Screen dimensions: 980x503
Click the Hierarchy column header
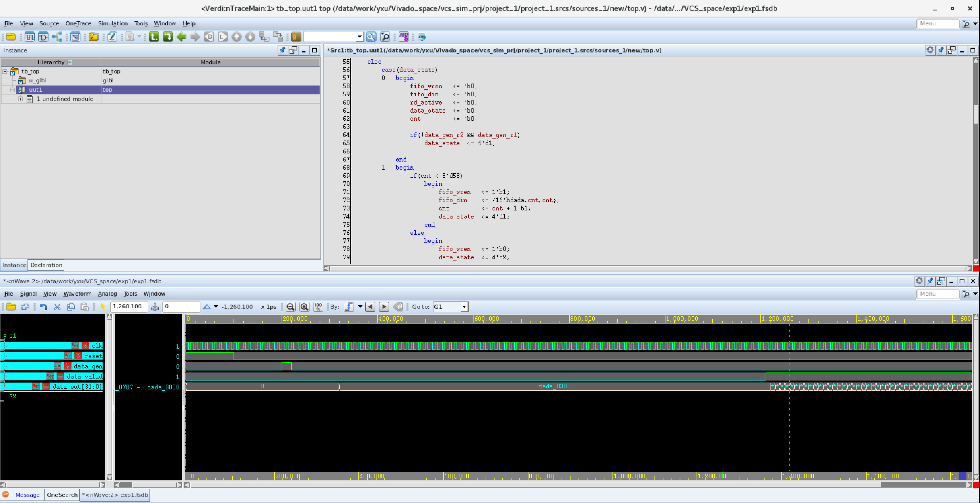coord(51,62)
